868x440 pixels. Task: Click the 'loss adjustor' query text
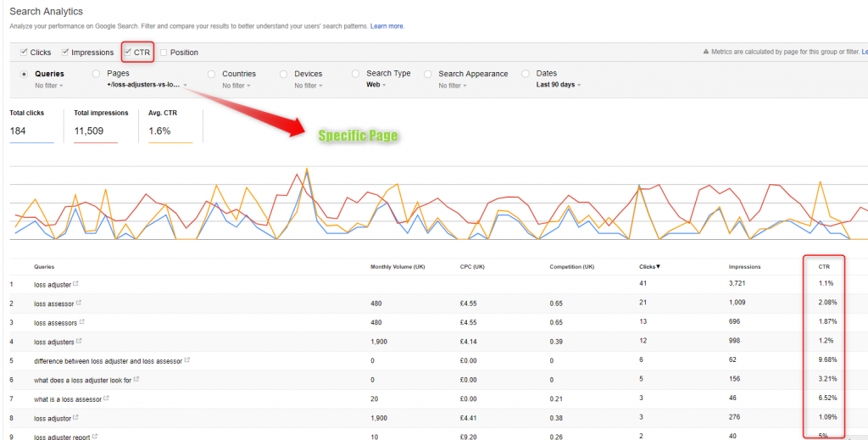tap(53, 418)
